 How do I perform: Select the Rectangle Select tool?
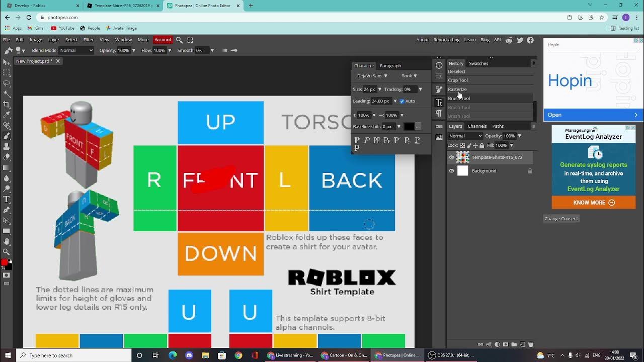pos(7,73)
